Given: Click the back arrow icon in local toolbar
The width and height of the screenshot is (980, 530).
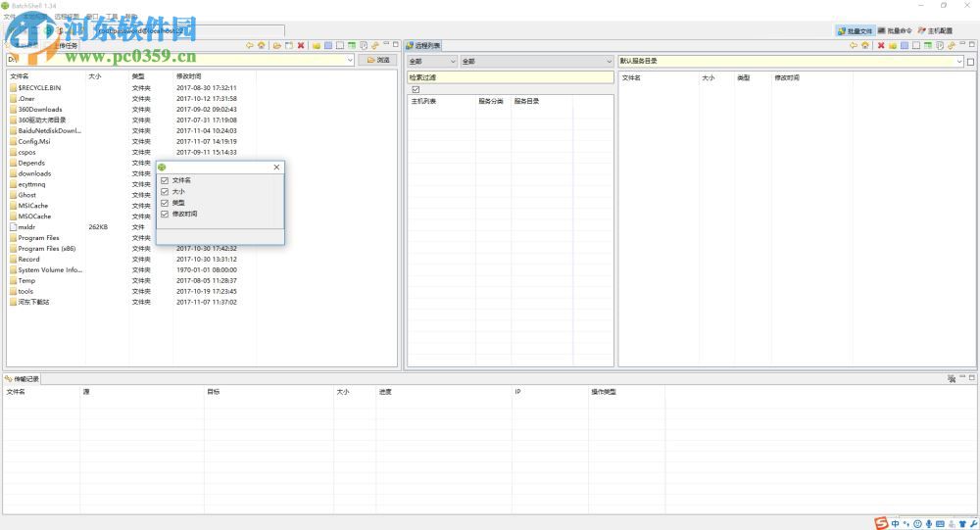Looking at the screenshot, I should point(250,45).
